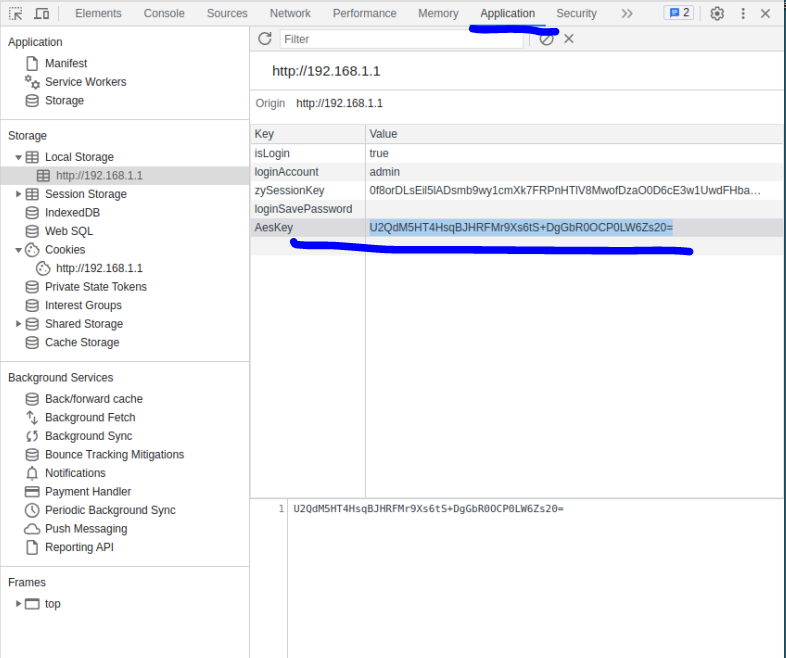Toggle the device toolbar icon
This screenshot has width=786, height=658.
pyautogui.click(x=42, y=14)
